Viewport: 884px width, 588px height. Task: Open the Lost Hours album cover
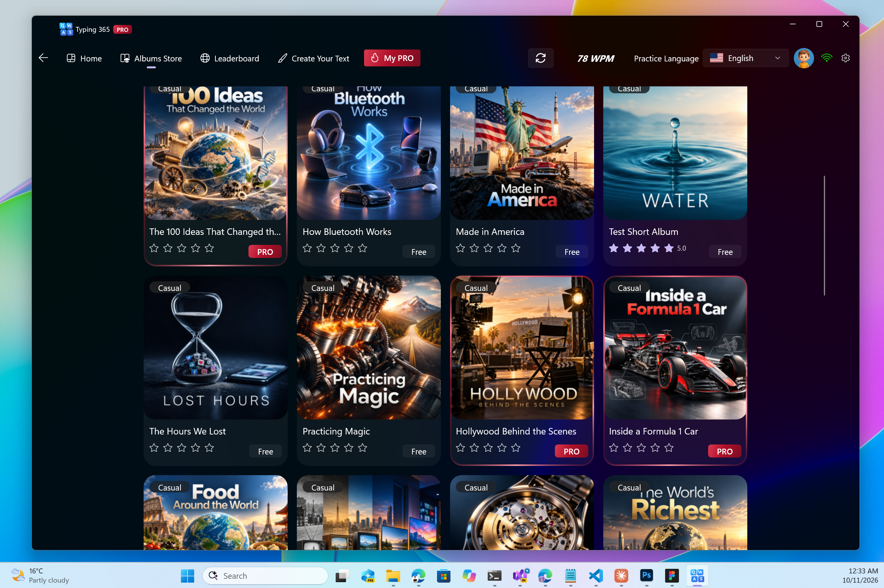point(215,348)
